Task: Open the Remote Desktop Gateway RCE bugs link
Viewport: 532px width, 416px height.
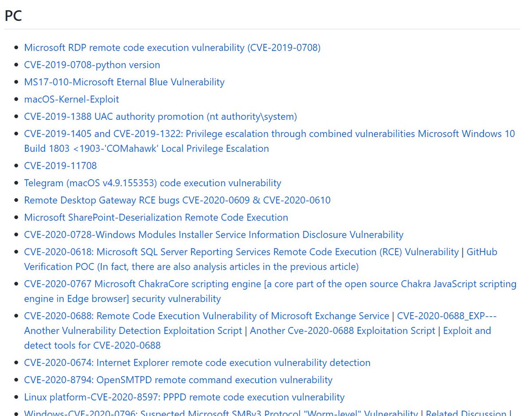Action: point(177,200)
